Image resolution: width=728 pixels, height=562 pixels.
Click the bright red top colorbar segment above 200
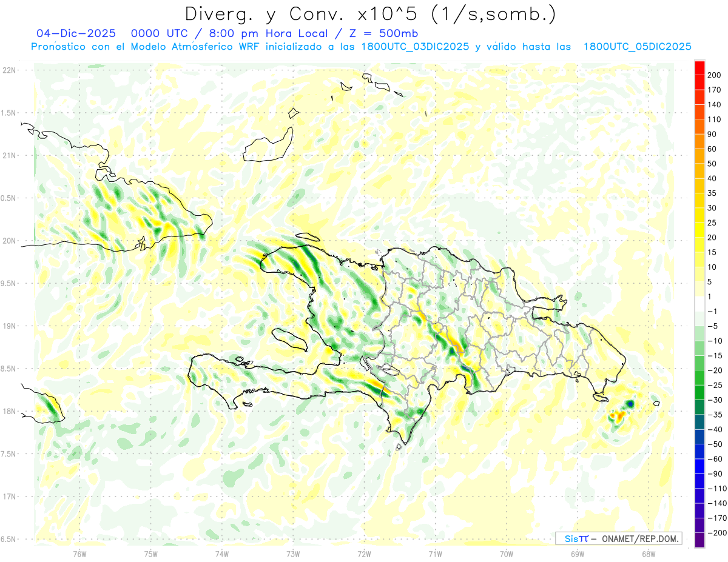click(x=700, y=67)
